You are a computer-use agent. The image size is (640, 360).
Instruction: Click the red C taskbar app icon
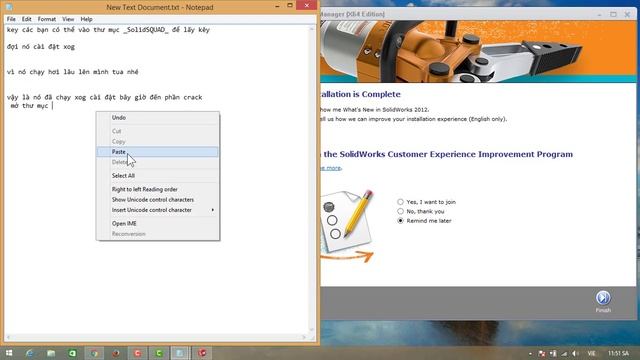pos(138,353)
